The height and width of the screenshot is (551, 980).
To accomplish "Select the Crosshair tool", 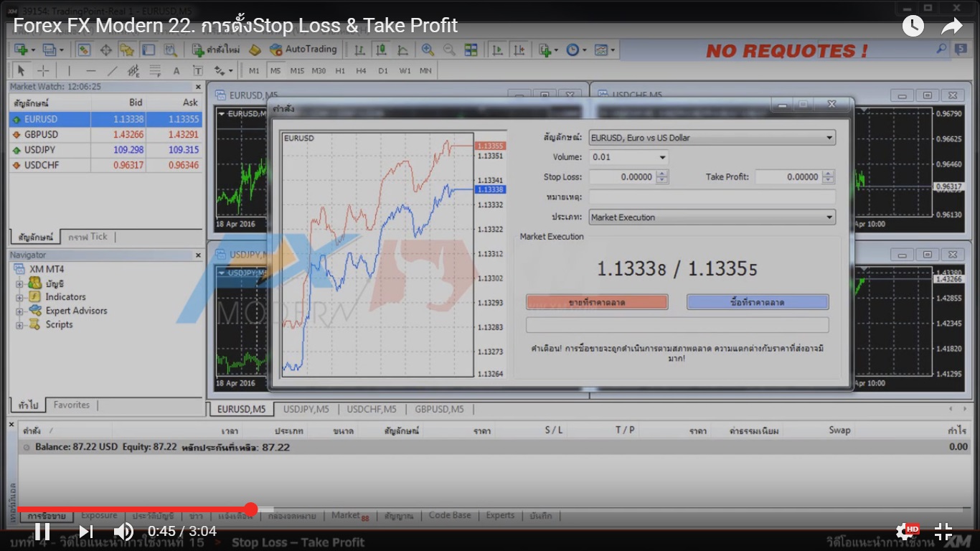I will pyautogui.click(x=43, y=70).
